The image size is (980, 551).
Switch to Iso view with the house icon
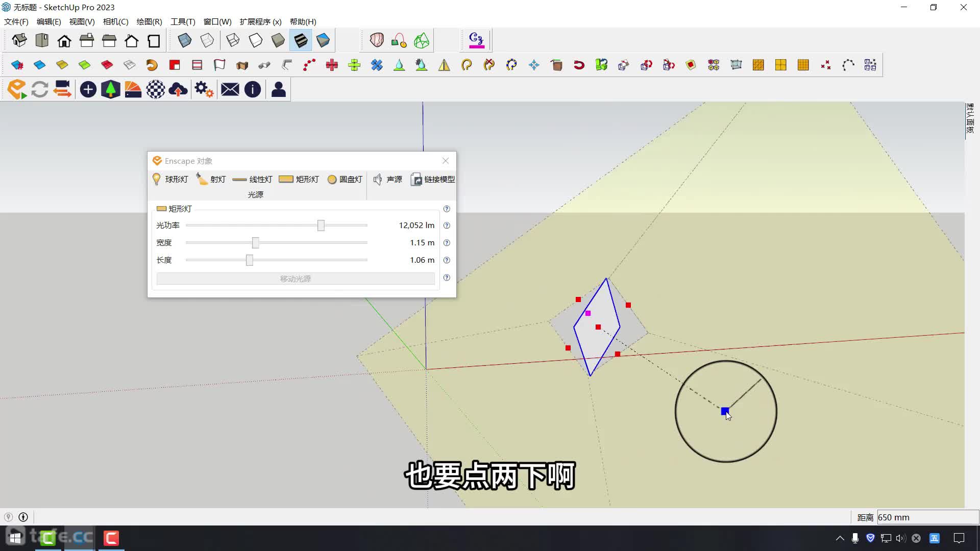[19, 40]
